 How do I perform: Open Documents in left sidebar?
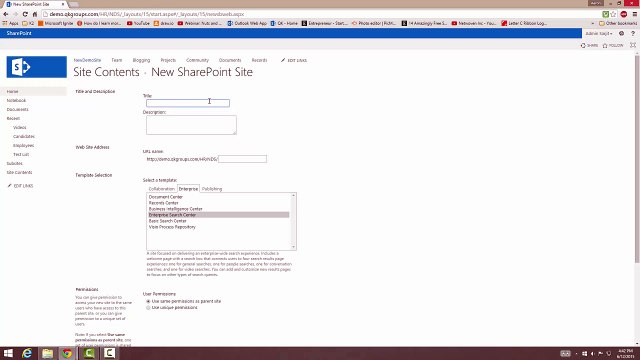(18, 109)
